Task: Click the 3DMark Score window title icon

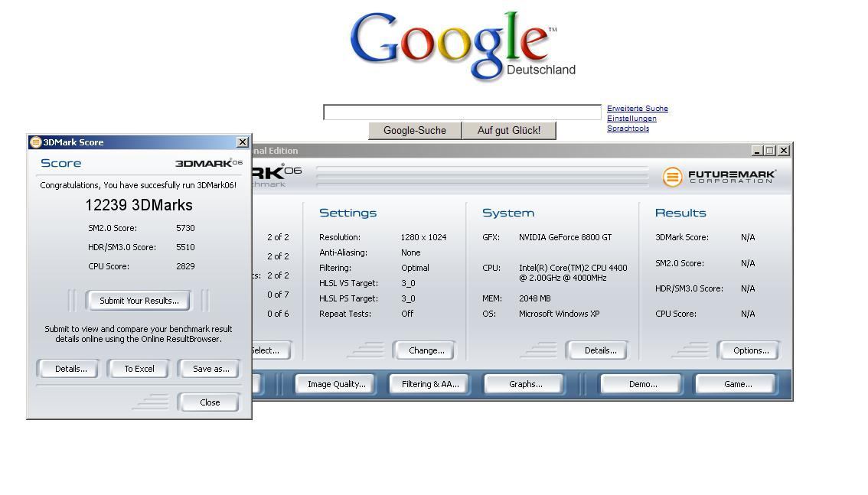Action: click(35, 142)
